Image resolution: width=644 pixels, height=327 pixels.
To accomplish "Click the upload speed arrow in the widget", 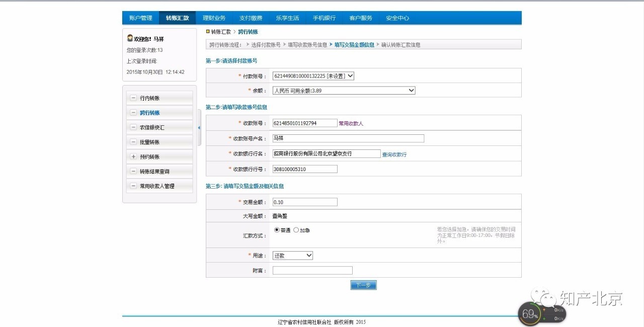I will click(544, 310).
